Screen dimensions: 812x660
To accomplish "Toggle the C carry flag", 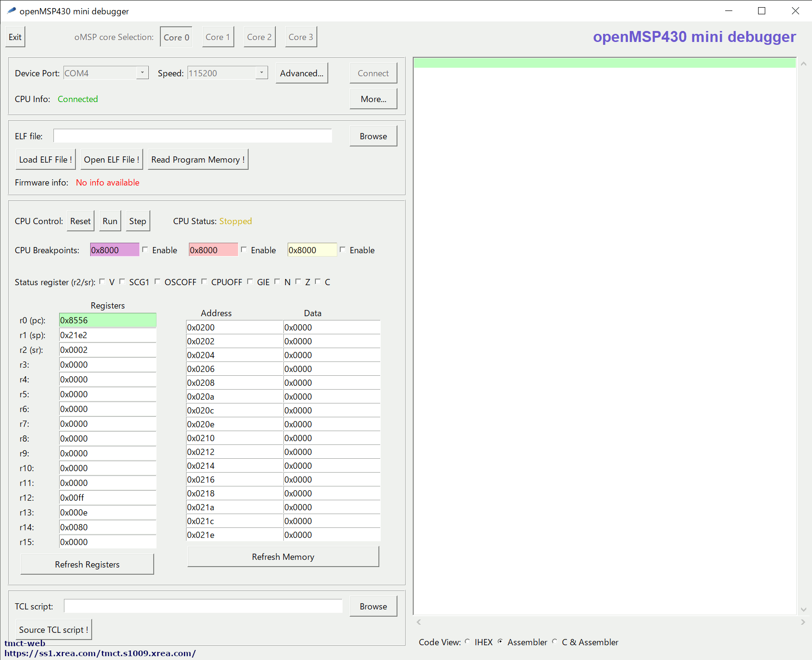I will pos(318,281).
